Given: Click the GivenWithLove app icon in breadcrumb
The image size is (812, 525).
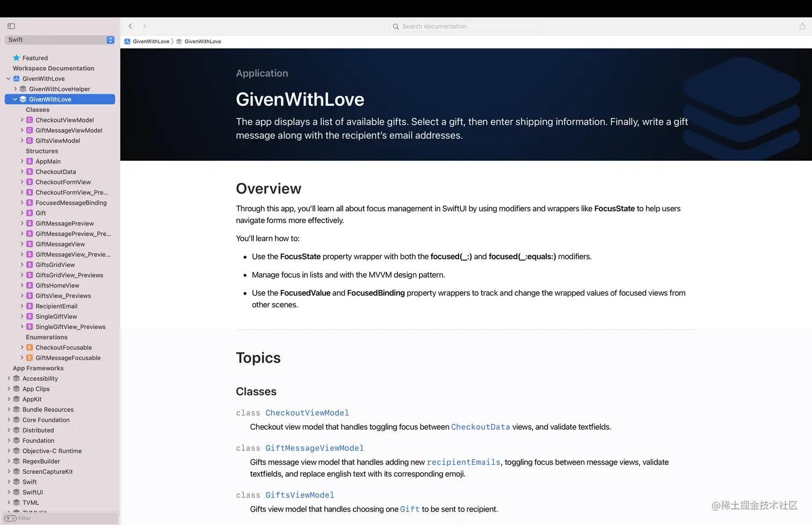Looking at the screenshot, I should [x=127, y=41].
